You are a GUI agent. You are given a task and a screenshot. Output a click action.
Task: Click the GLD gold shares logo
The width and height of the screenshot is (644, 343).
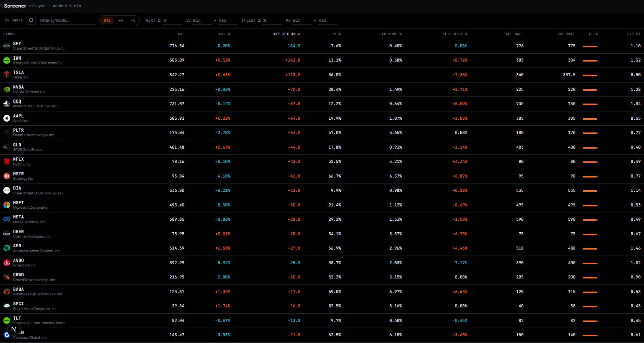click(7, 147)
